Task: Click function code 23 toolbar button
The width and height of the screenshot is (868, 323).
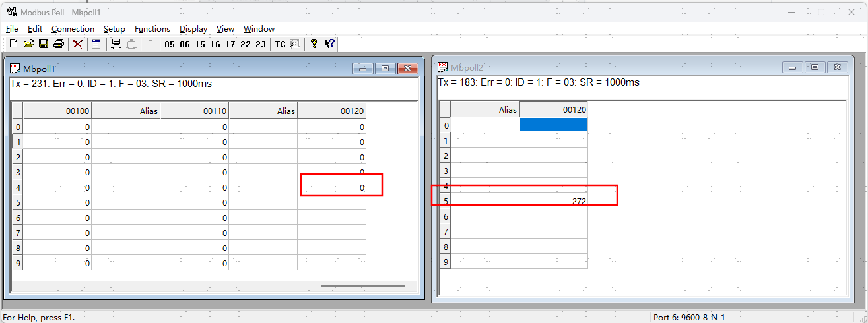Action: click(x=261, y=44)
